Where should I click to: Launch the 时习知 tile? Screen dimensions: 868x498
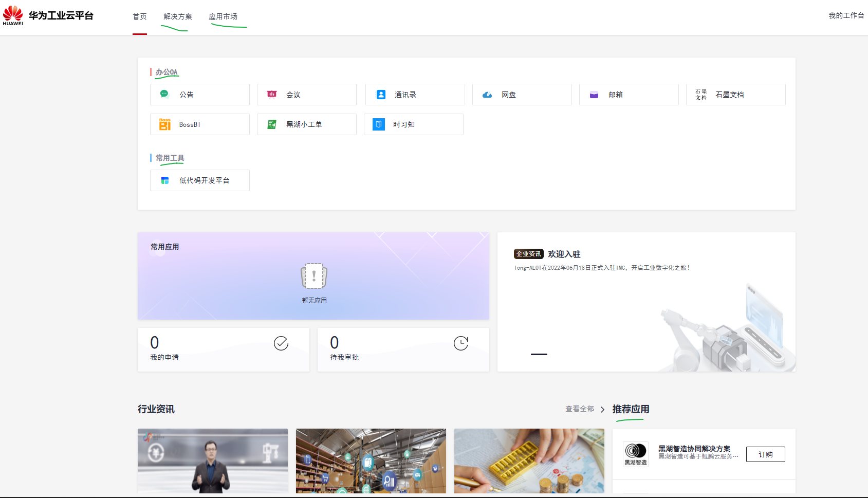click(x=414, y=124)
